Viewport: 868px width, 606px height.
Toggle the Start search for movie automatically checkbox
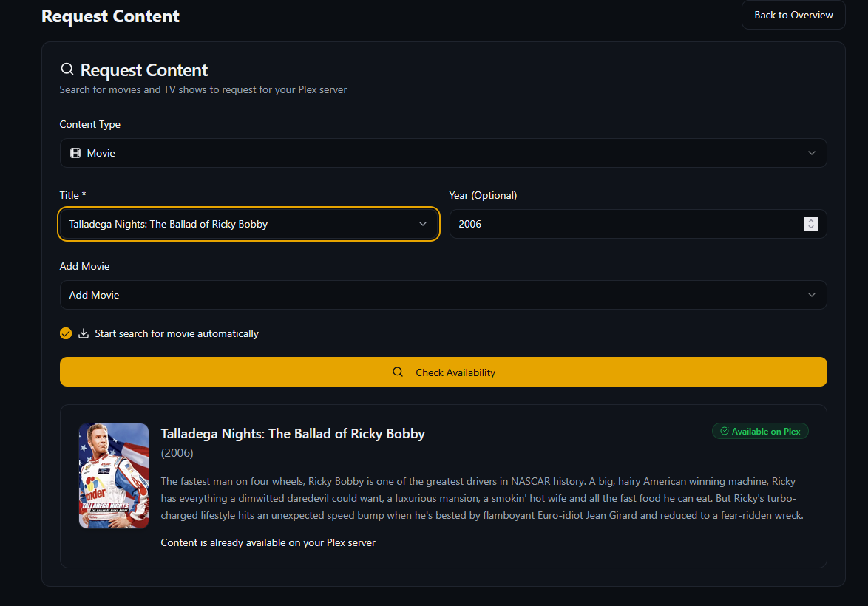pyautogui.click(x=66, y=333)
